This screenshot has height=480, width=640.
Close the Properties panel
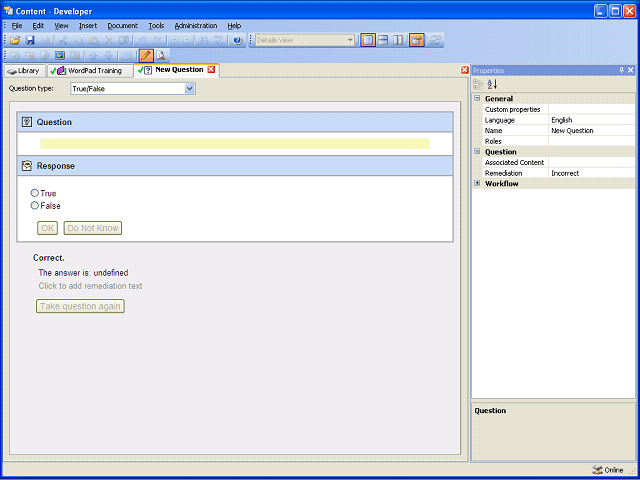point(631,70)
